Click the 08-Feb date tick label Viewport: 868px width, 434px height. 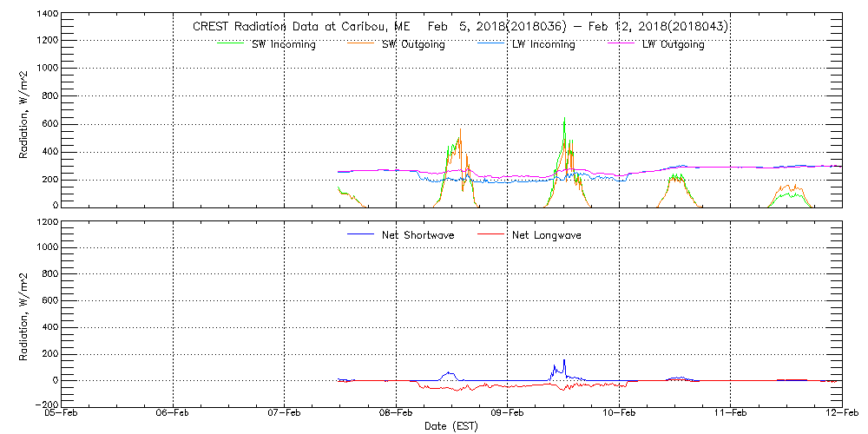click(x=396, y=414)
